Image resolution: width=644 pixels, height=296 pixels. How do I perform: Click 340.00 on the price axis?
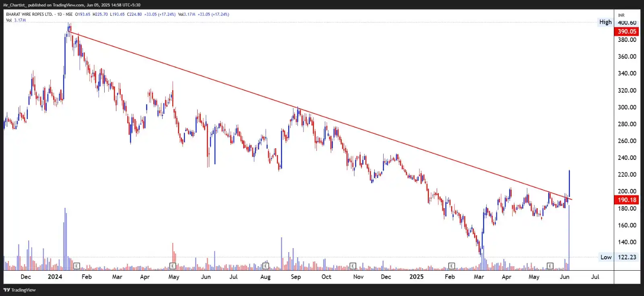tap(627, 73)
